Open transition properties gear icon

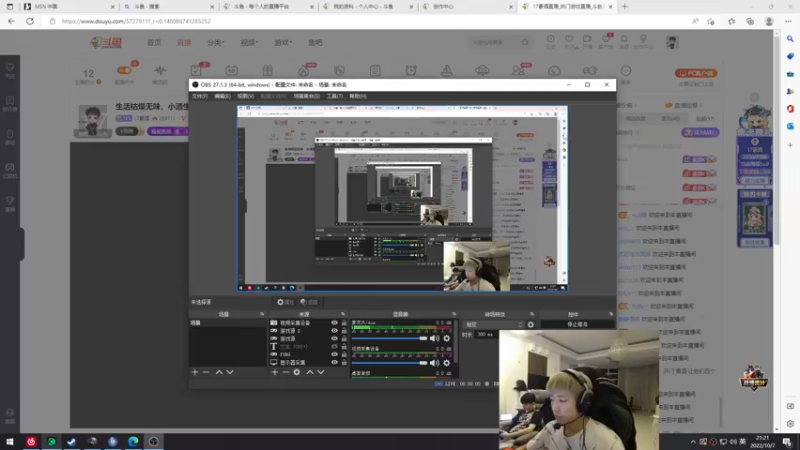click(x=531, y=324)
